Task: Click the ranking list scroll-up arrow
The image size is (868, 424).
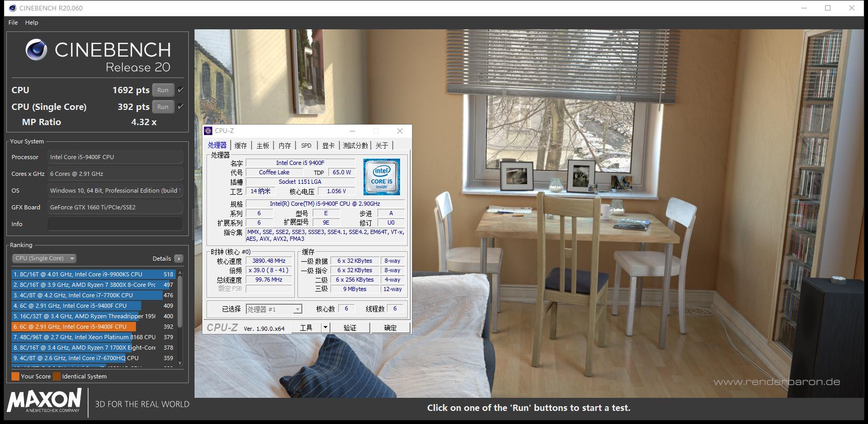Action: coord(180,273)
